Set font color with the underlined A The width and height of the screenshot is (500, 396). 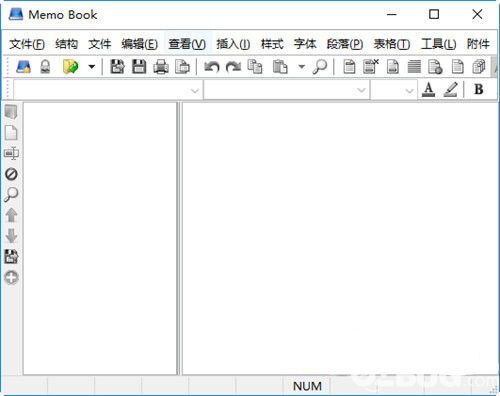tap(429, 89)
